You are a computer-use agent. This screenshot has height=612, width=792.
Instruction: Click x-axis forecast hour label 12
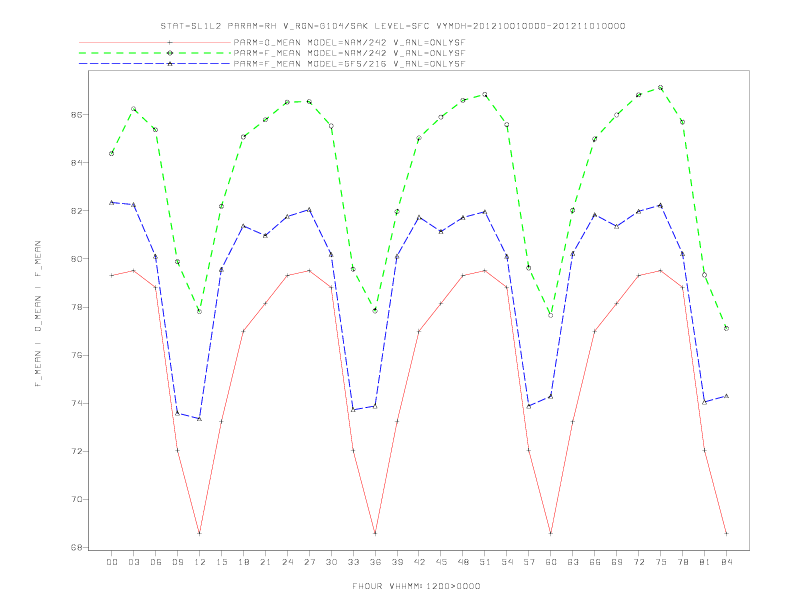[x=200, y=562]
